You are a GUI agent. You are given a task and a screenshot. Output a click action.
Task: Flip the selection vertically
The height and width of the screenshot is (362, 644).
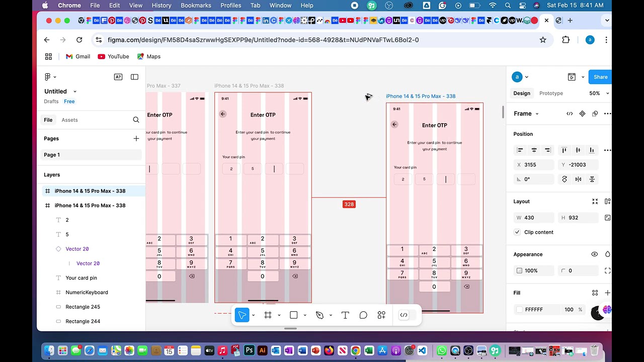[592, 179]
